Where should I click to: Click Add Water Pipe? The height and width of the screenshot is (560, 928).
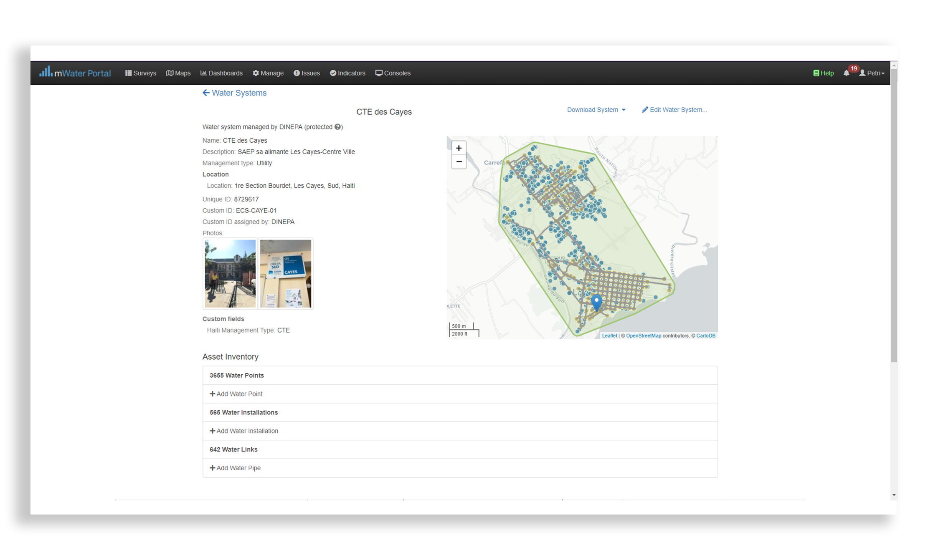coord(235,468)
